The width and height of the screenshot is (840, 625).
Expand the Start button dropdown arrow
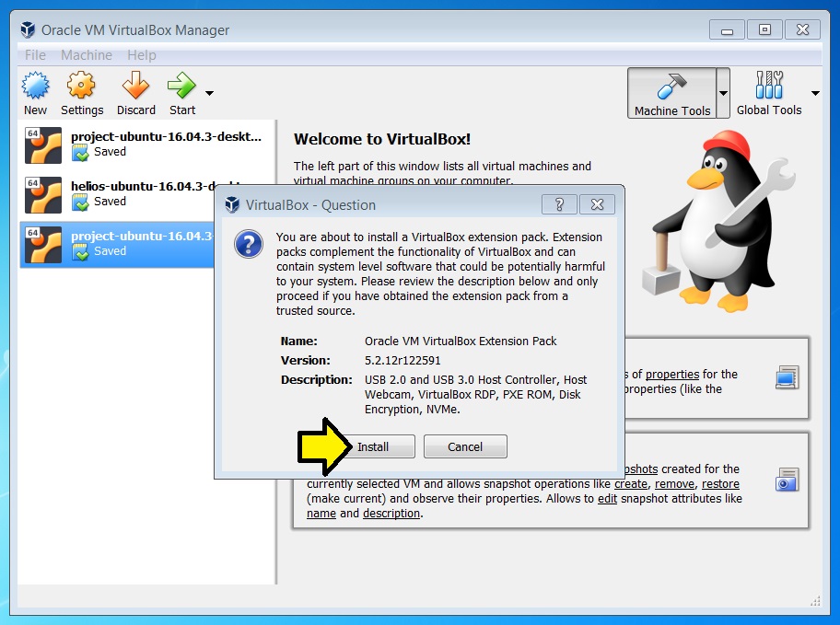[209, 93]
